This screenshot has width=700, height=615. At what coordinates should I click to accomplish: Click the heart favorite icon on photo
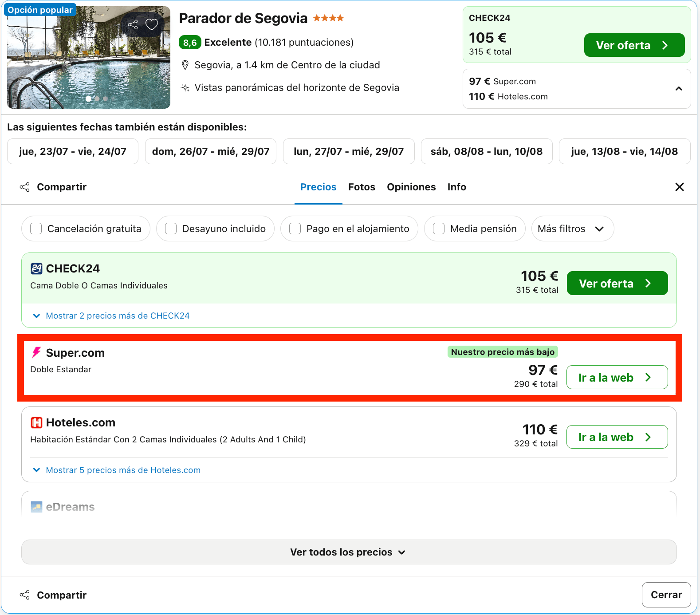[152, 24]
